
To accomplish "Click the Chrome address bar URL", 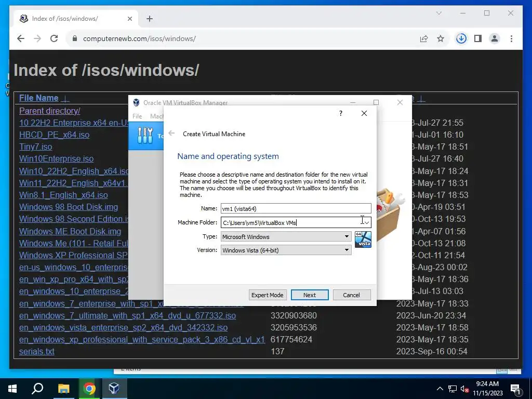I will point(139,38).
